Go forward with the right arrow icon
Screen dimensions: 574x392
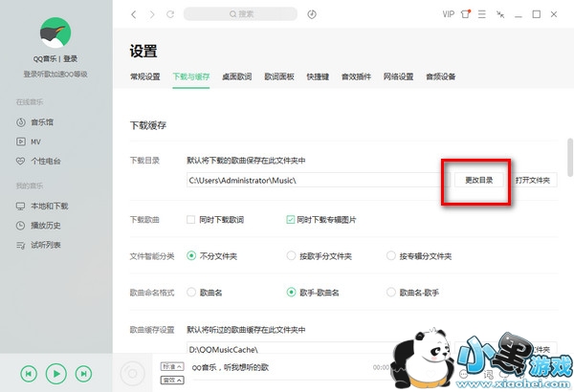pyautogui.click(x=152, y=14)
